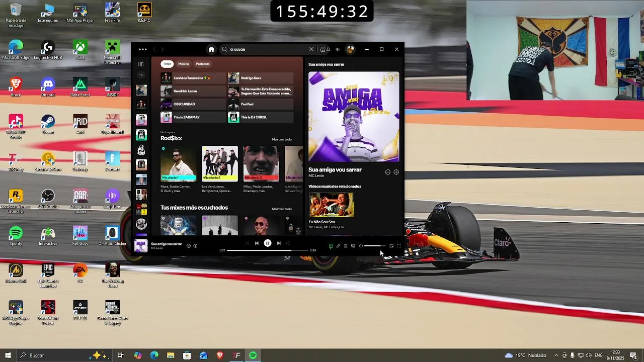
Task: Open This Is DJ CHRISL tile
Action: (x=261, y=117)
